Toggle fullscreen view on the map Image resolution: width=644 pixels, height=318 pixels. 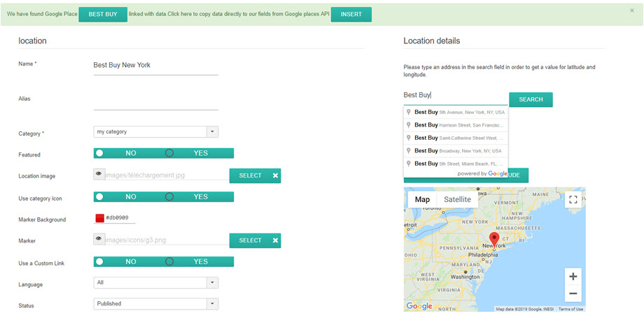pyautogui.click(x=573, y=200)
